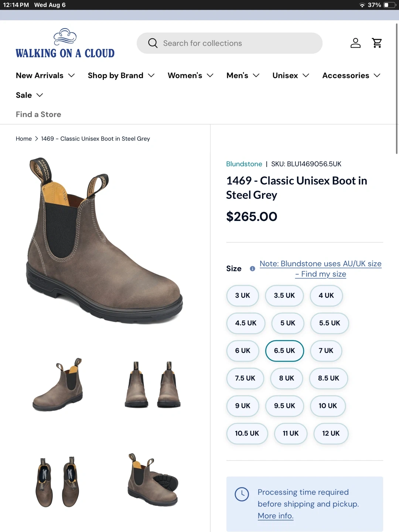Open the Find a Store page

pos(38,115)
